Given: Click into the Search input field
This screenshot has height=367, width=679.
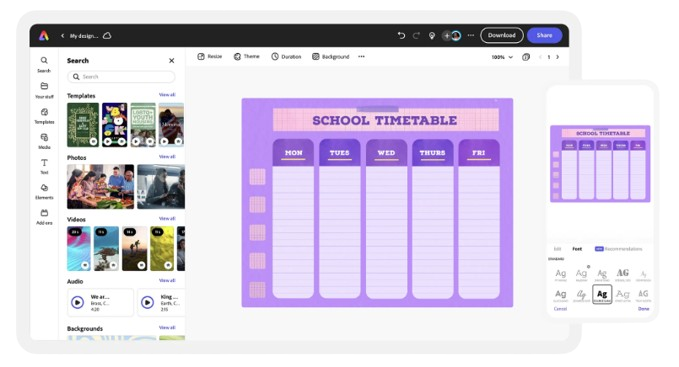Looking at the screenshot, I should pos(121,77).
